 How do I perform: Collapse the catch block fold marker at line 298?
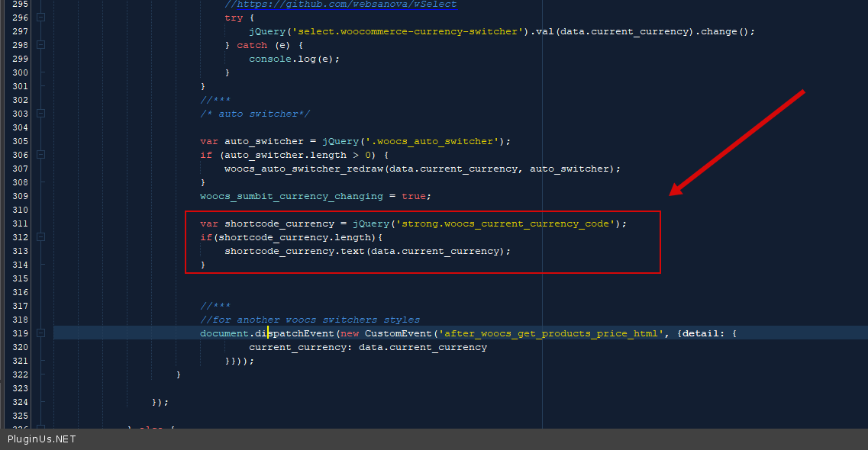click(x=41, y=45)
